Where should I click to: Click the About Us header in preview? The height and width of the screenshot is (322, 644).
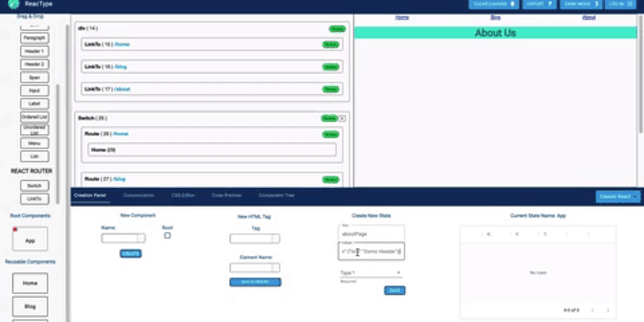(496, 33)
